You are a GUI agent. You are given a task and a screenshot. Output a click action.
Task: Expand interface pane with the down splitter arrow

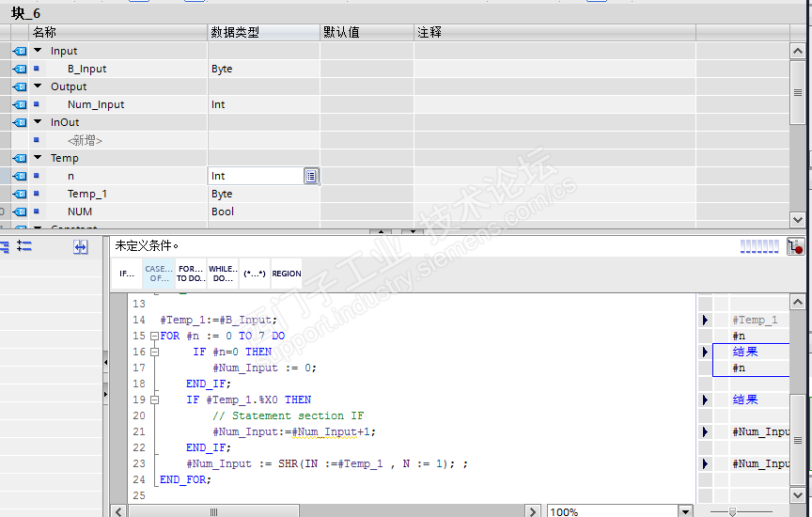pos(413,231)
